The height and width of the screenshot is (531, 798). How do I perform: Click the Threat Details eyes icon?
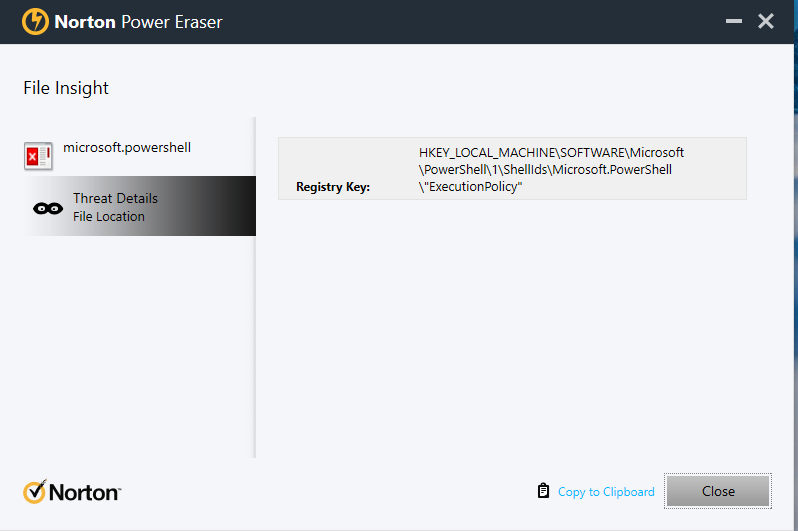(x=47, y=208)
